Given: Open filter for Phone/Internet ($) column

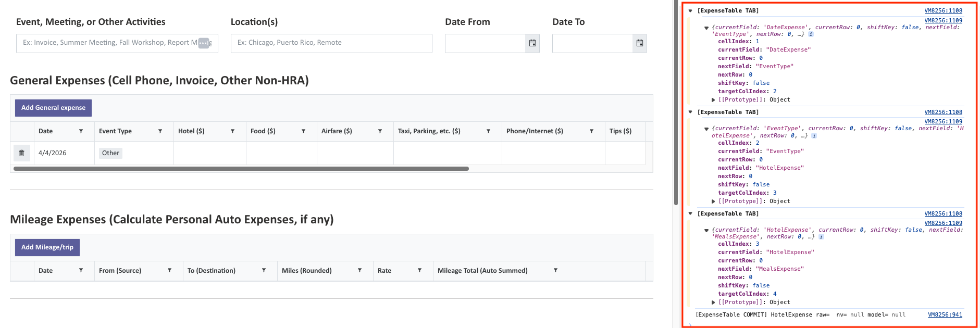Looking at the screenshot, I should click(591, 131).
